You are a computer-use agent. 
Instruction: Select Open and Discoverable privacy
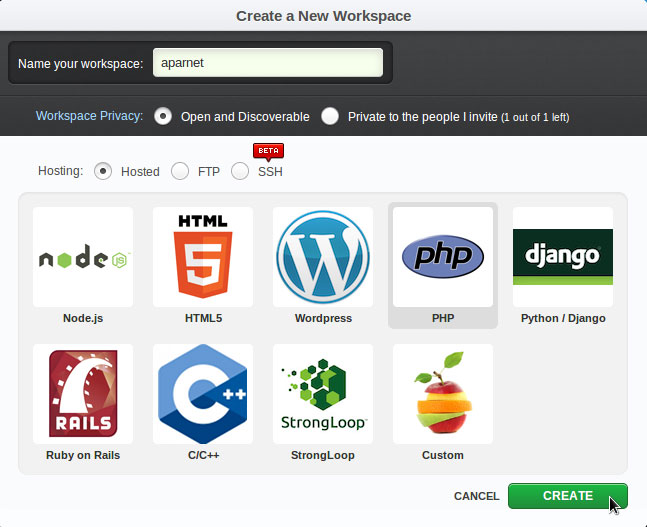[x=163, y=116]
